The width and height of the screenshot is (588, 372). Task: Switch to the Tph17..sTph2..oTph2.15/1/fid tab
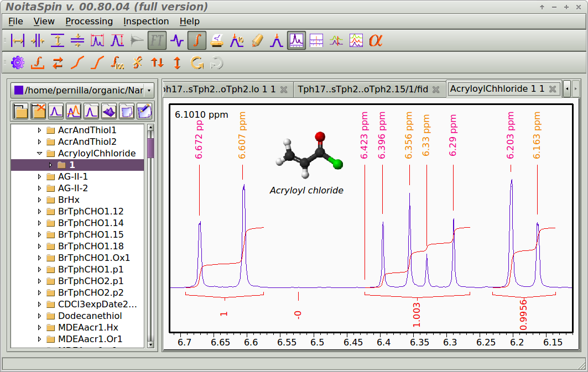[x=363, y=89]
